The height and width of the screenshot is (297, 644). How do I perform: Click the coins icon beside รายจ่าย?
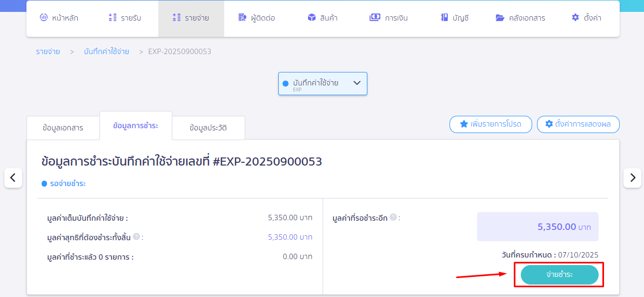tap(177, 18)
